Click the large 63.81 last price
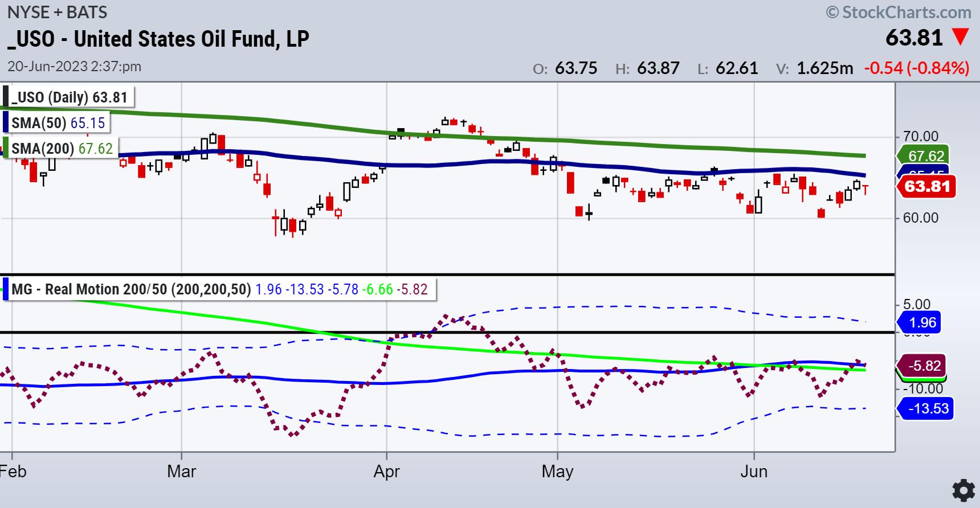 [914, 38]
